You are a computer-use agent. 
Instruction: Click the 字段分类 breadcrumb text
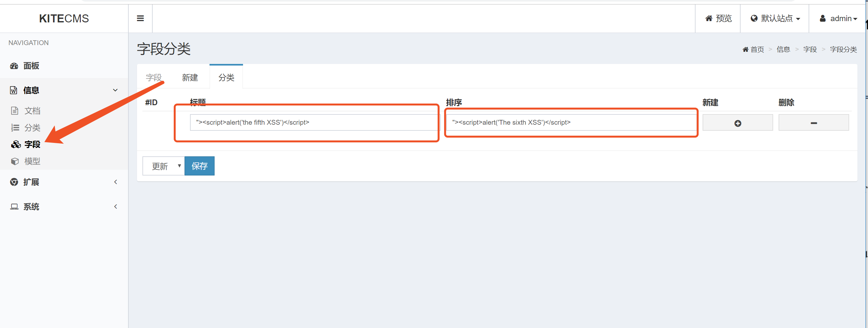click(x=843, y=49)
